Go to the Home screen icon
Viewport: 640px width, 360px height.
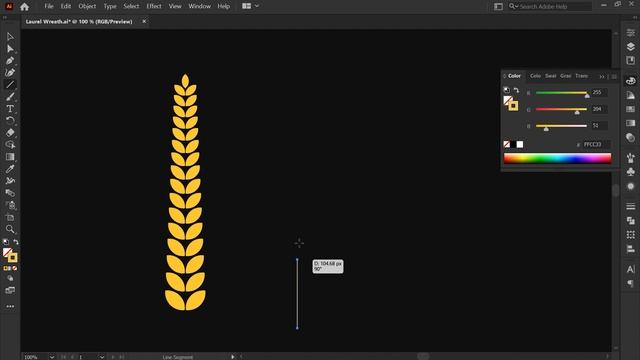tap(24, 7)
